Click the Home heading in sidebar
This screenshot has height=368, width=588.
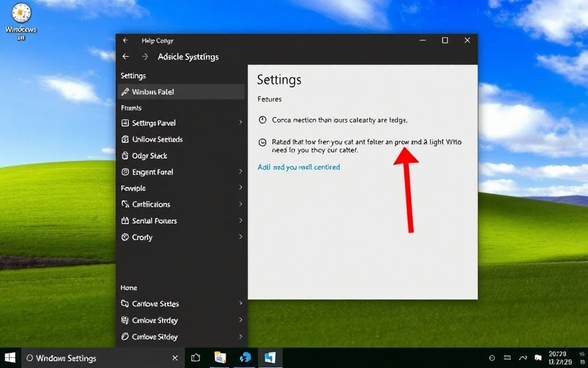[x=129, y=287]
